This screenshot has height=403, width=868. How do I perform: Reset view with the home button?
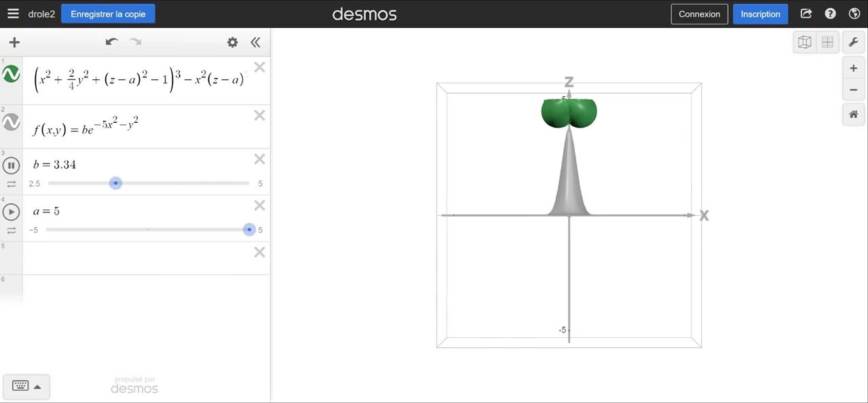pos(853,115)
